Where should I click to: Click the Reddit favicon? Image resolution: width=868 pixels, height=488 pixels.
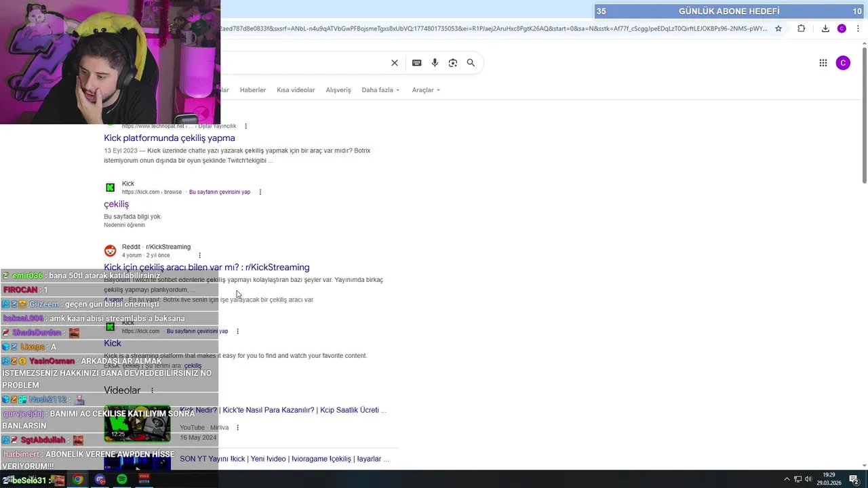pos(110,251)
